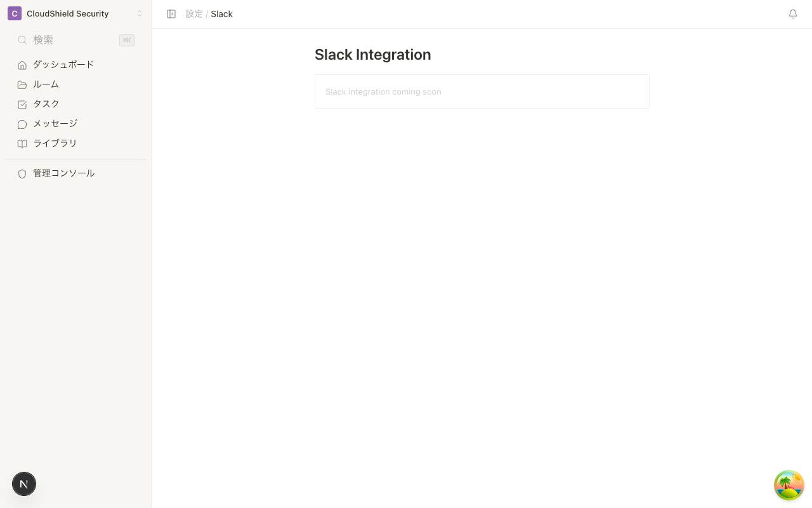Click the tropical island floating button
Image resolution: width=812 pixels, height=508 pixels.
789,485
